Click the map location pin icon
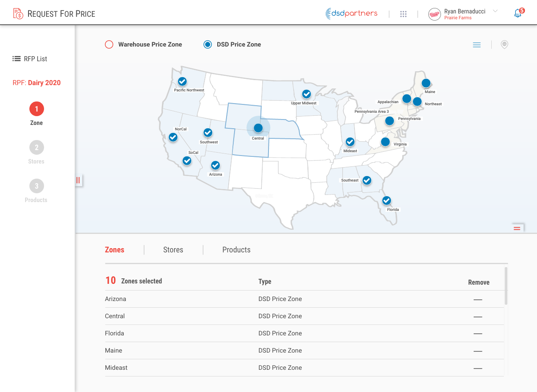Viewport: 537px width, 392px height. pos(504,44)
